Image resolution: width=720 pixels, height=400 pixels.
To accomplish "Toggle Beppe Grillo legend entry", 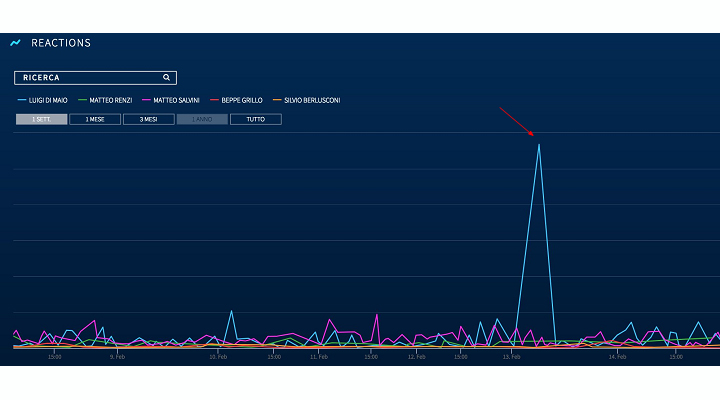I will 241,100.
